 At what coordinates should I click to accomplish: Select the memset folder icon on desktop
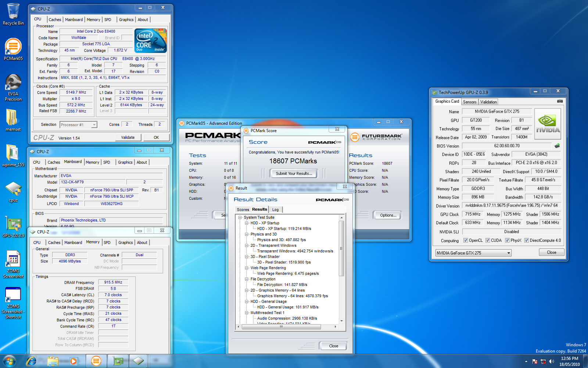[13, 120]
